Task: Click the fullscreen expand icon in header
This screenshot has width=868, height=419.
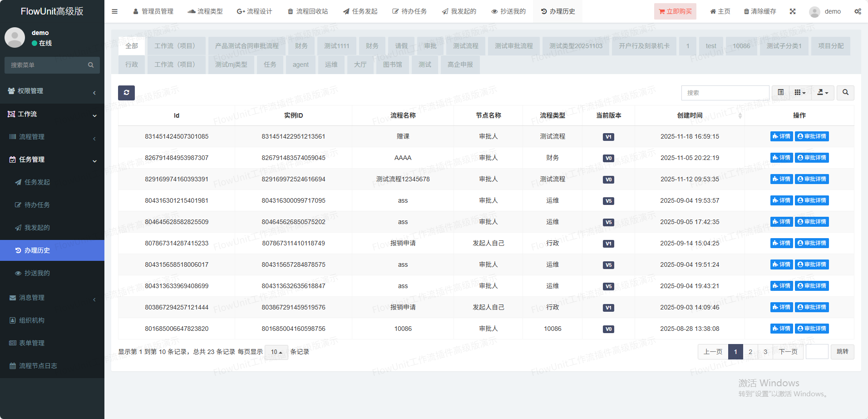Action: (x=793, y=11)
